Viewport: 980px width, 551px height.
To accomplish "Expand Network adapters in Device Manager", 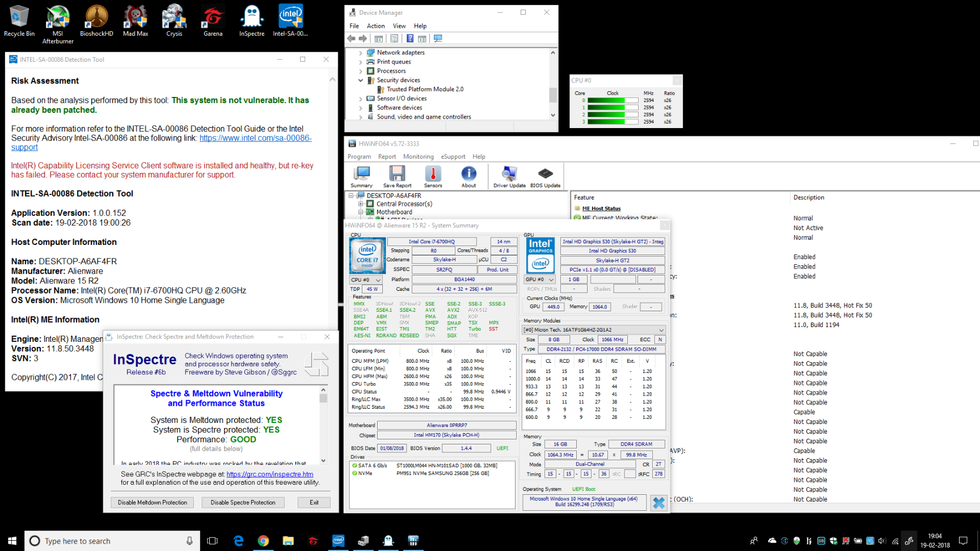I will [x=360, y=53].
